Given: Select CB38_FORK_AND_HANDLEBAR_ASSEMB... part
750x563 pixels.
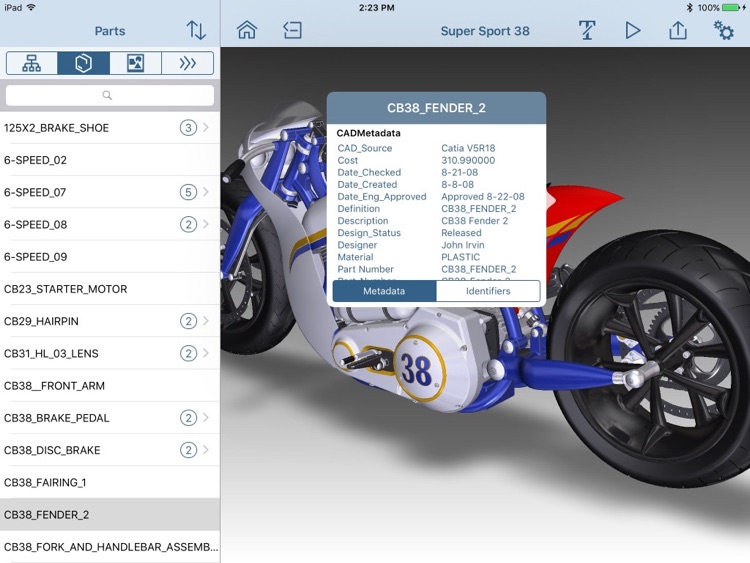Looking at the screenshot, I should point(110,547).
